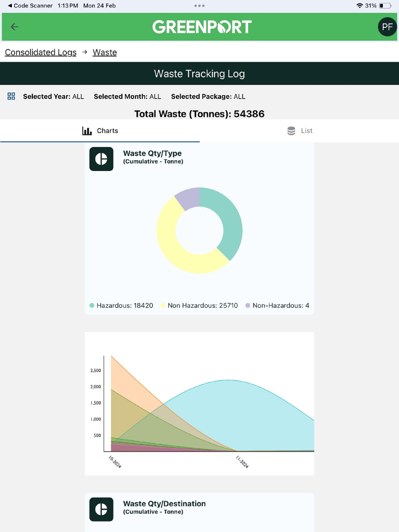Tap the bar chart icon on Charts tab
399x532 pixels.
[87, 131]
